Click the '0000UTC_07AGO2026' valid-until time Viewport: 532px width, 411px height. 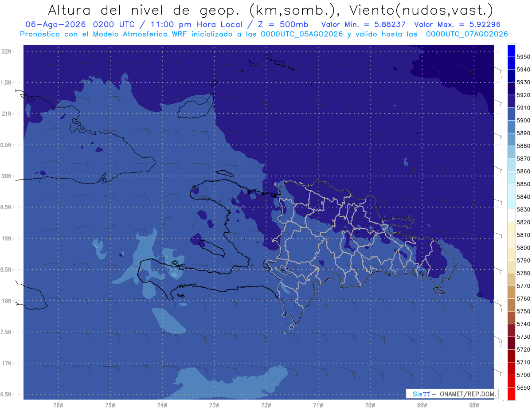[468, 34]
